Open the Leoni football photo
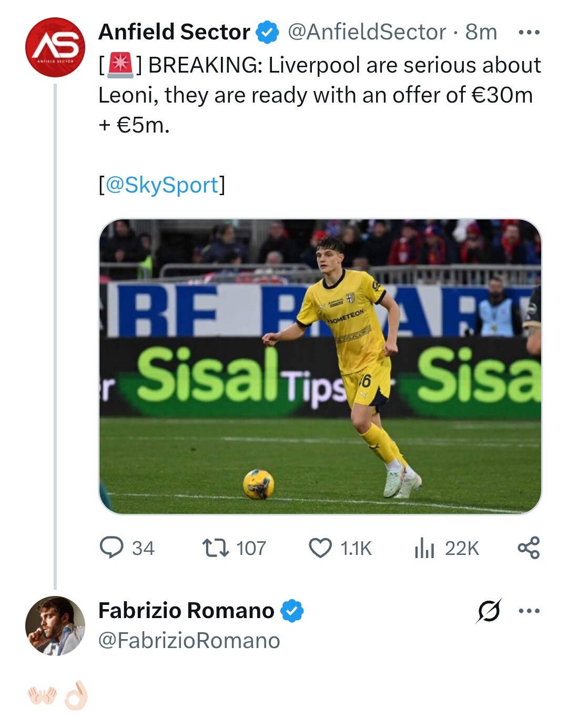The height and width of the screenshot is (728, 568). [320, 366]
